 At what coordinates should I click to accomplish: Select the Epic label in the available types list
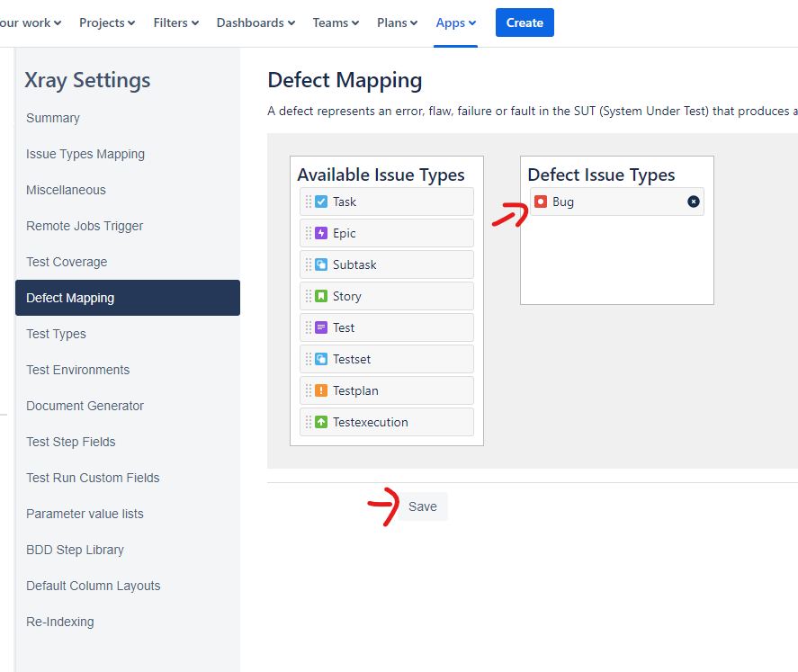pyautogui.click(x=345, y=234)
